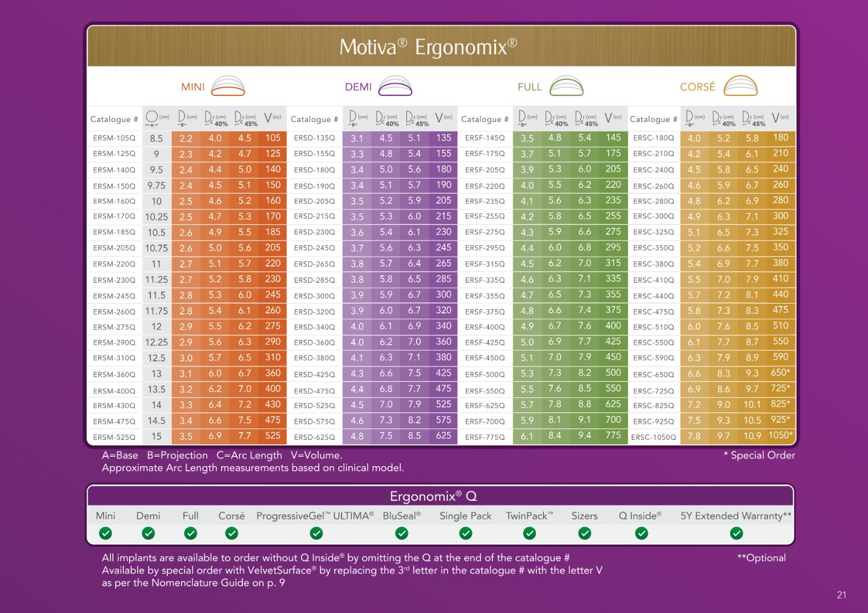Click the checkmark under TwinPack

[529, 533]
